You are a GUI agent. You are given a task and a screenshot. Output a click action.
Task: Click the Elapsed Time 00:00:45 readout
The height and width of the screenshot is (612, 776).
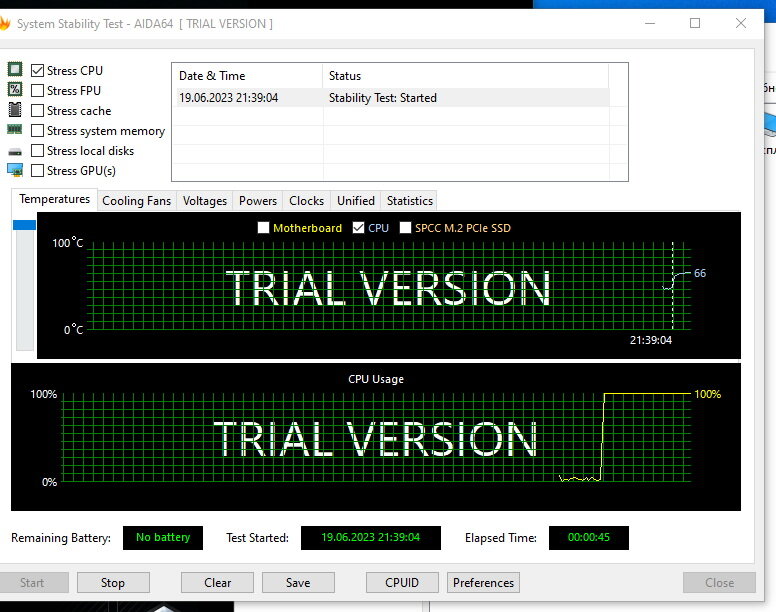pyautogui.click(x=589, y=538)
